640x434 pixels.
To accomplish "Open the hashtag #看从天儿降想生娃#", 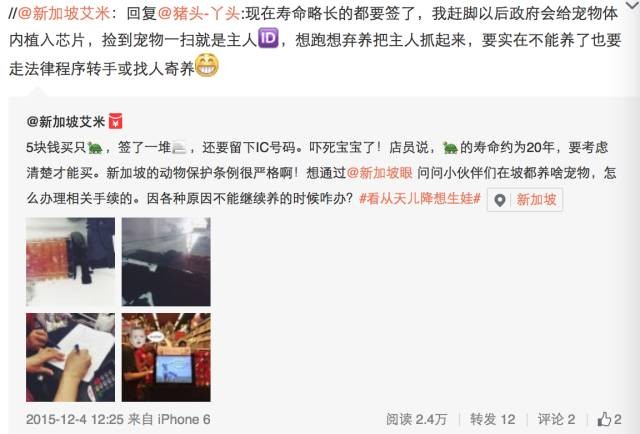I will 420,199.
